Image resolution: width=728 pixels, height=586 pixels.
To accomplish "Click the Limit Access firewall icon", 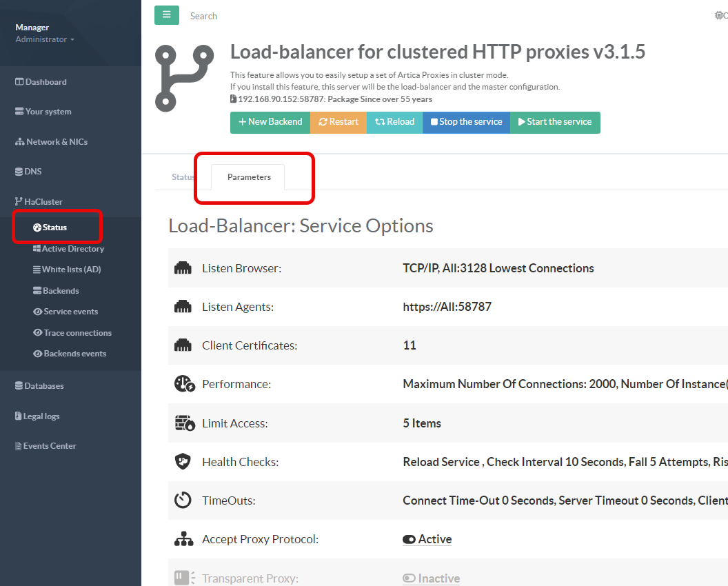I will point(183,423).
